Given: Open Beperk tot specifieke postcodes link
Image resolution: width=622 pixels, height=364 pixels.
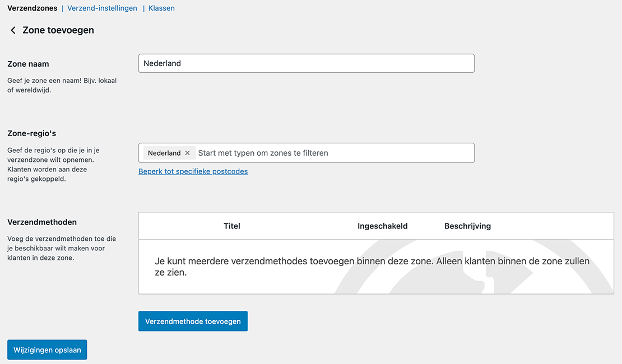Looking at the screenshot, I should tap(193, 171).
